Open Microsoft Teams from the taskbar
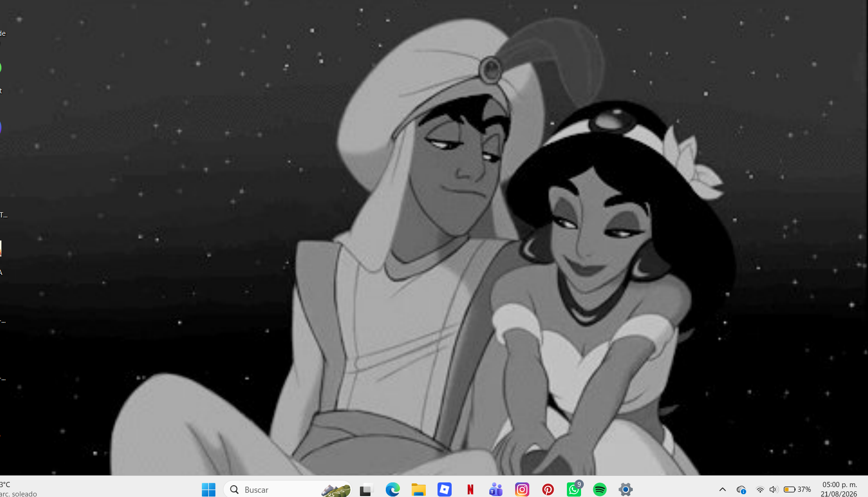The image size is (868, 497). [496, 489]
